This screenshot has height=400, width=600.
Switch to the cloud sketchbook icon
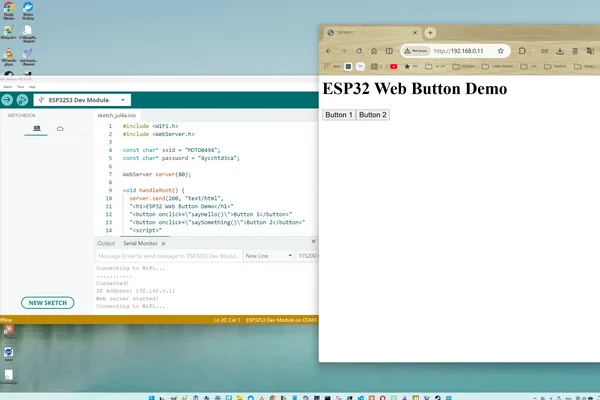point(60,129)
